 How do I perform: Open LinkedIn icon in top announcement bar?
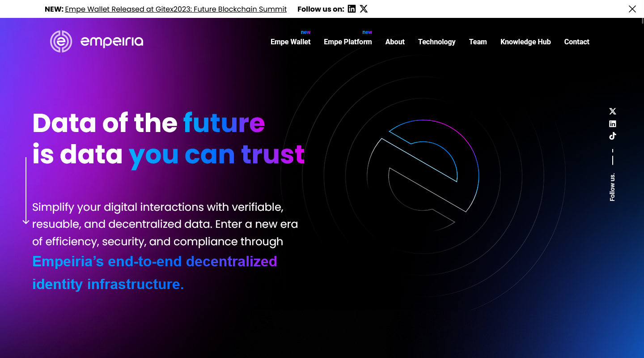pyautogui.click(x=352, y=9)
